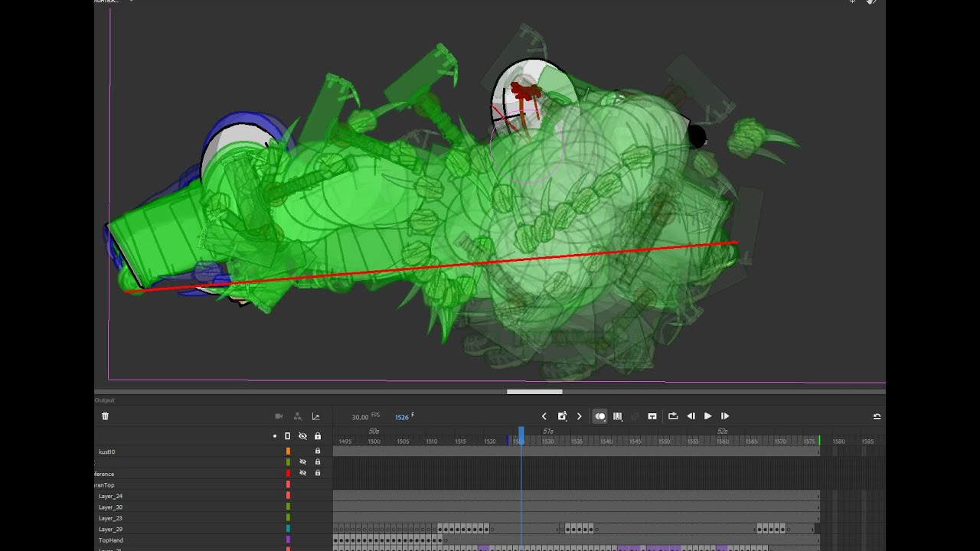Screen dimensions: 980x551
Task: Go to previous keyframe
Action: (x=544, y=416)
